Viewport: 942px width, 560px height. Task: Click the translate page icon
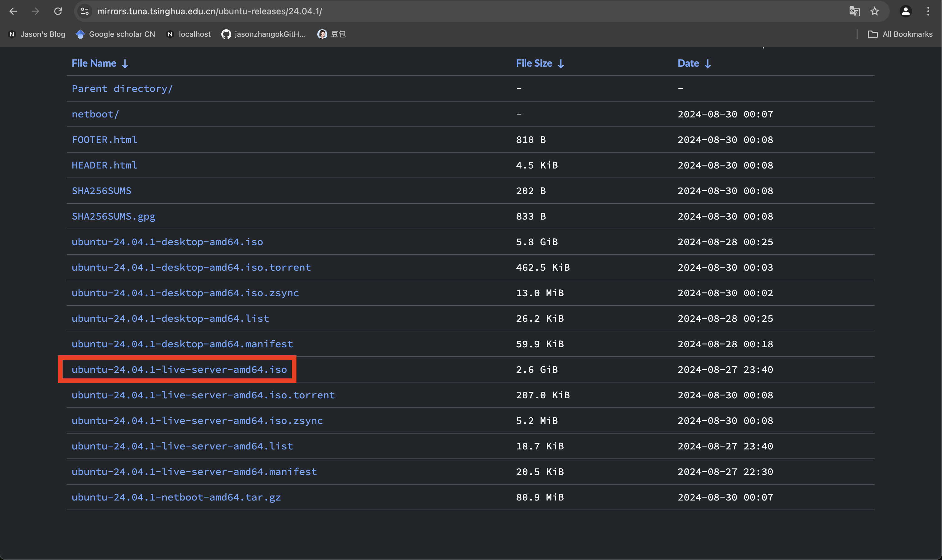coord(854,11)
